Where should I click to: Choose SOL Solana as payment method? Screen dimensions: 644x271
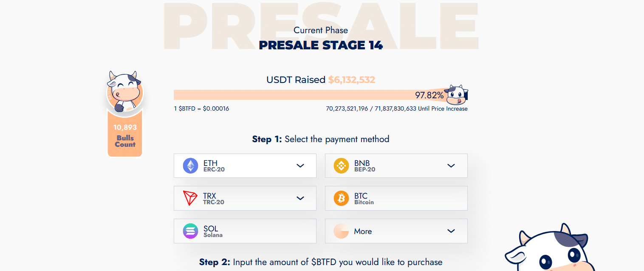click(245, 231)
